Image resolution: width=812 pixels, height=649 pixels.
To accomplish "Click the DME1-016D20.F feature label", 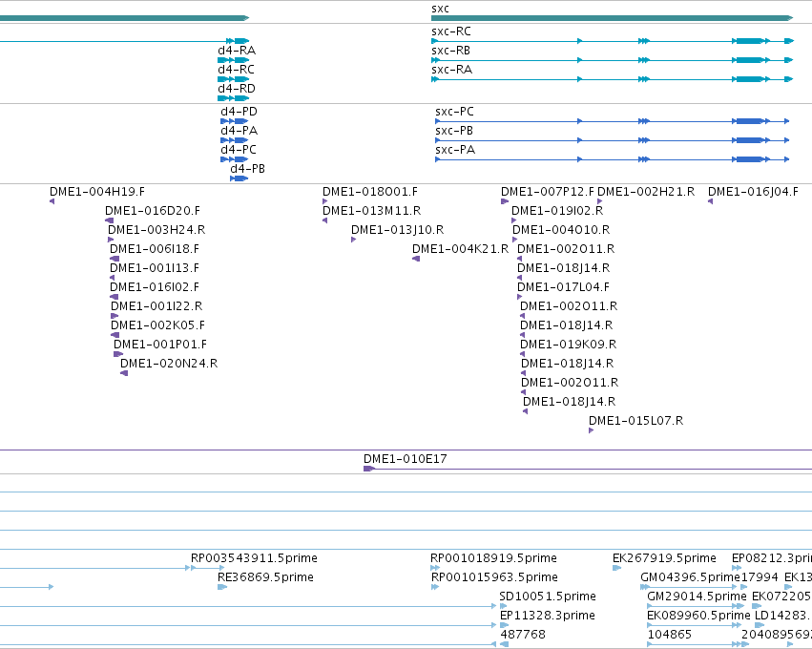I will point(153,211).
